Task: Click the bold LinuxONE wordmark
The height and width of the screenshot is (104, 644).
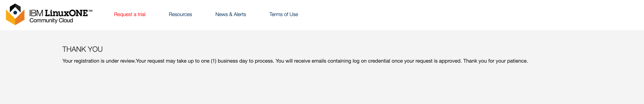Action: click(x=66, y=13)
